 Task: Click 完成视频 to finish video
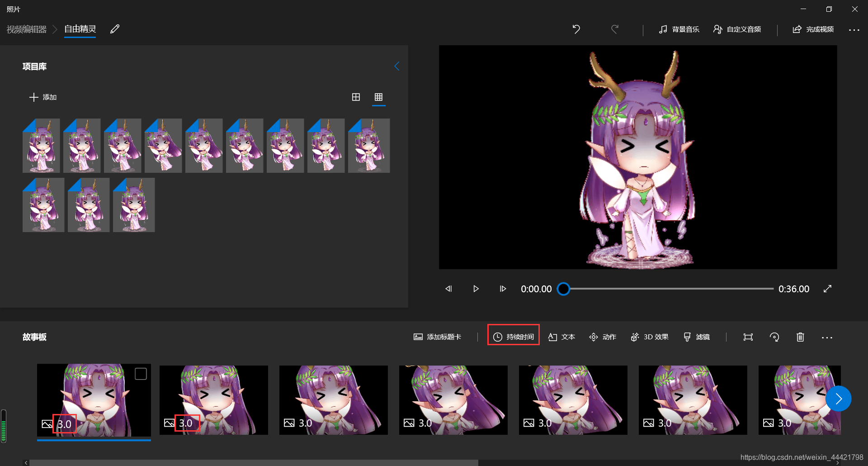tap(813, 29)
